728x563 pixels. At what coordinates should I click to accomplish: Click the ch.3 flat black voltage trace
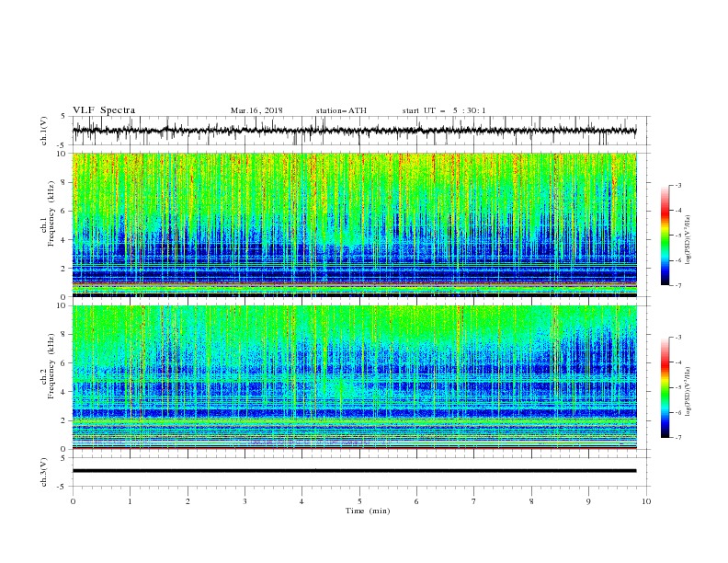coord(354,471)
